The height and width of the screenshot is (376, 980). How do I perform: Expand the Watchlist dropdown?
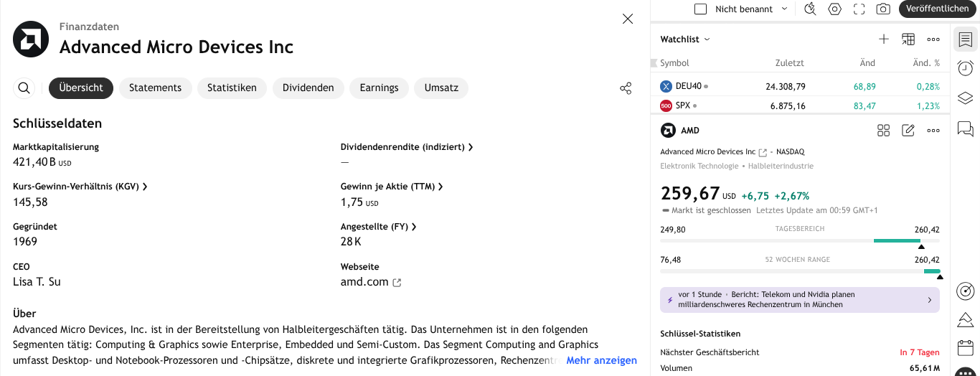[685, 39]
